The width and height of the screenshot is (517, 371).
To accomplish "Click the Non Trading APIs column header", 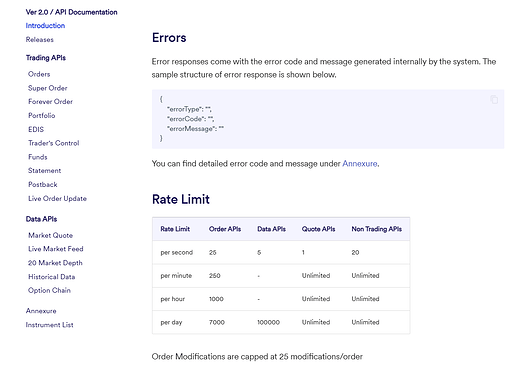I will [376, 229].
